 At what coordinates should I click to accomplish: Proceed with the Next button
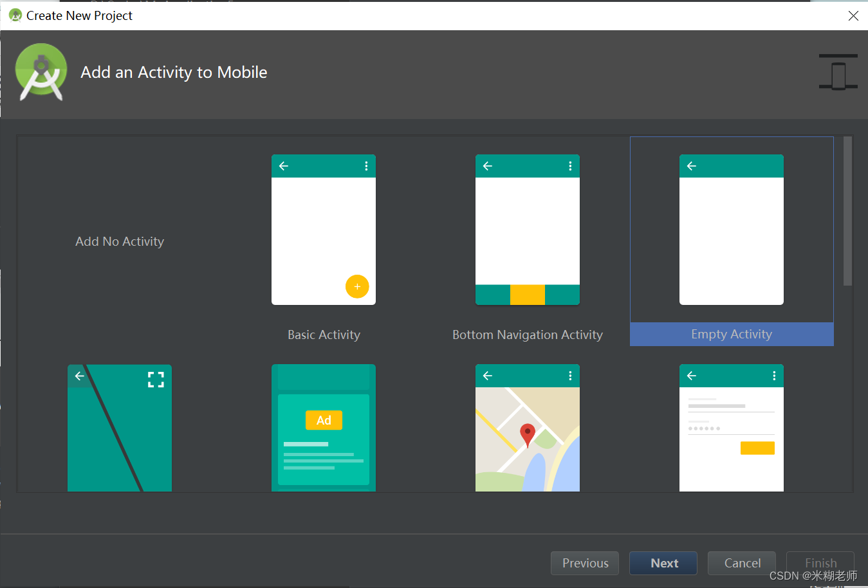coord(663,563)
